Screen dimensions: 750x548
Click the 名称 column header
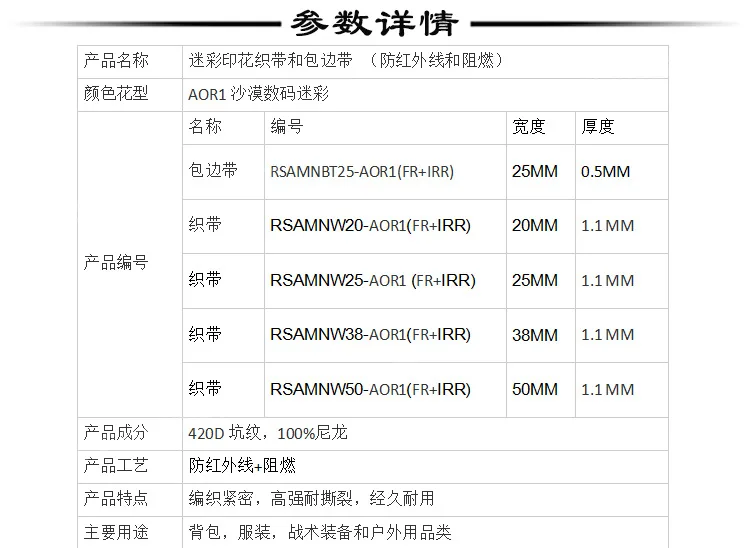pyautogui.click(x=205, y=127)
